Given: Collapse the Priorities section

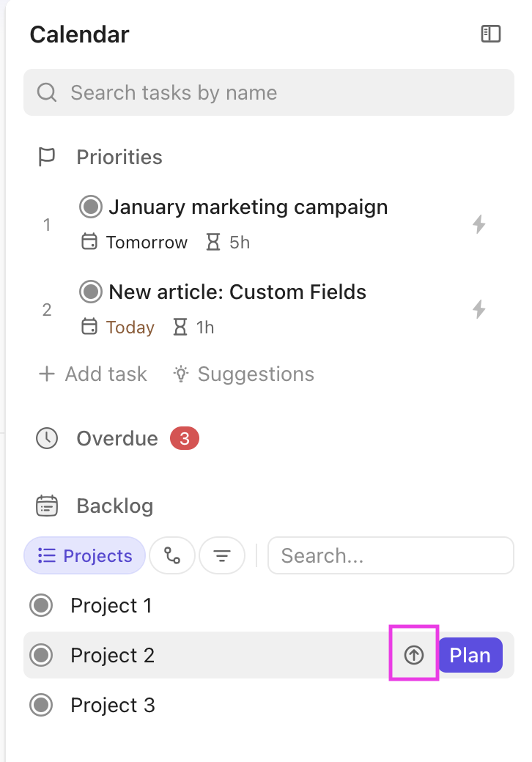Looking at the screenshot, I should (119, 158).
